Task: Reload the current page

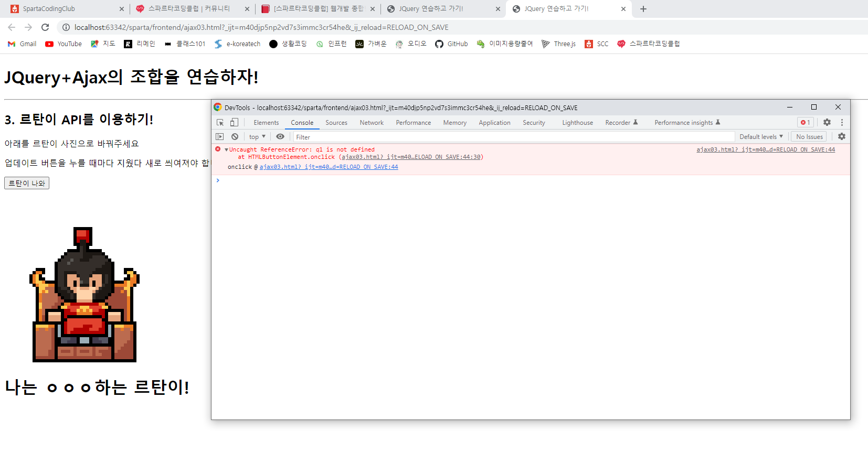Action: pos(45,27)
